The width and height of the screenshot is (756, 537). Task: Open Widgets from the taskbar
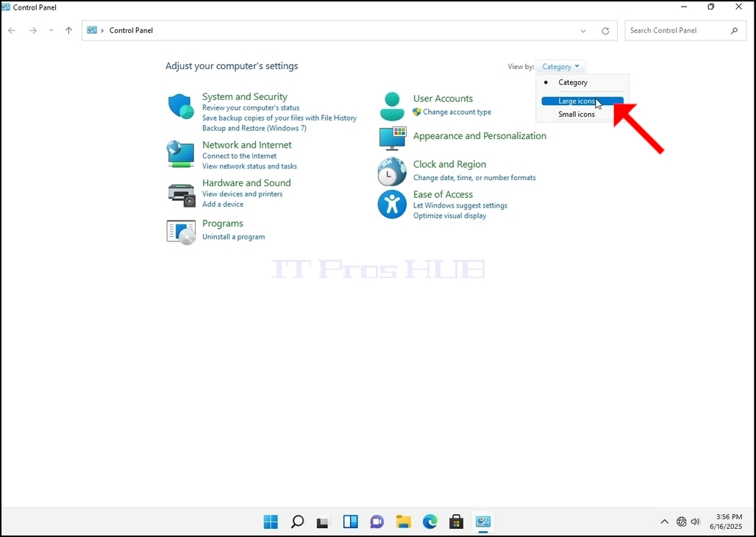pos(351,522)
